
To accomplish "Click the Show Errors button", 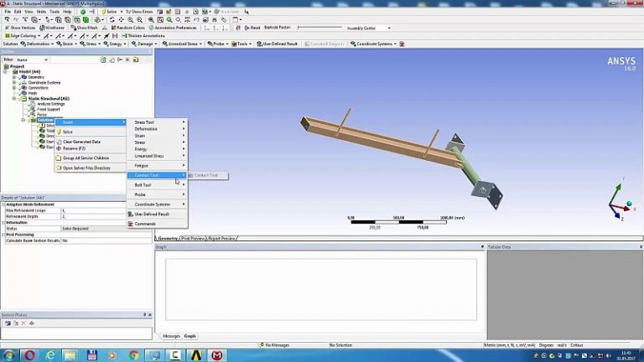I will [139, 12].
